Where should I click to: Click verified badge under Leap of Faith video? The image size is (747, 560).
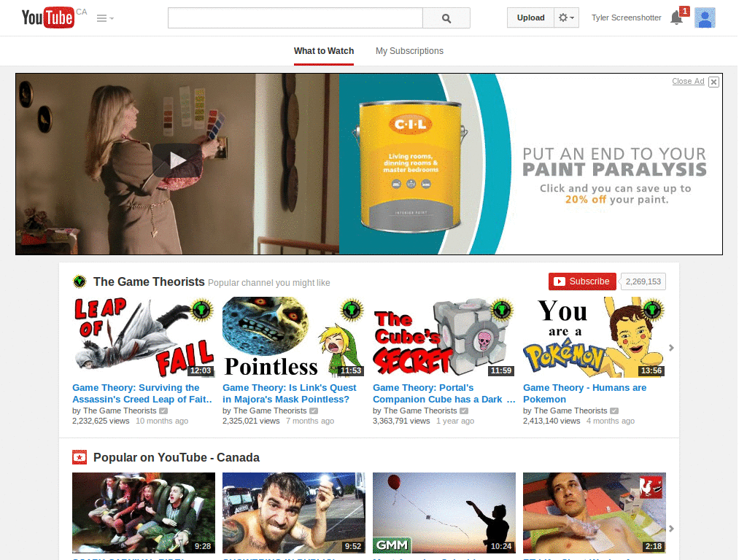click(x=163, y=411)
